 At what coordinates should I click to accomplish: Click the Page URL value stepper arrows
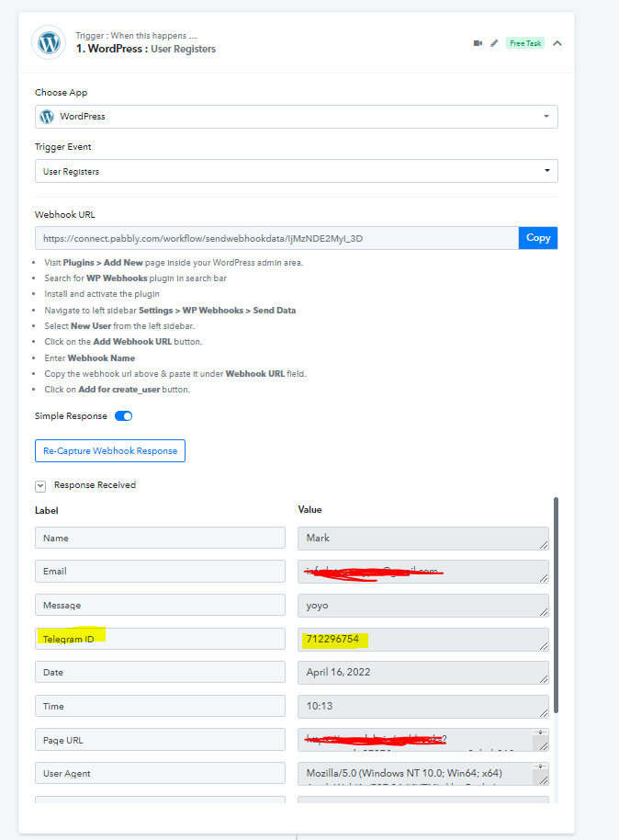tap(541, 732)
